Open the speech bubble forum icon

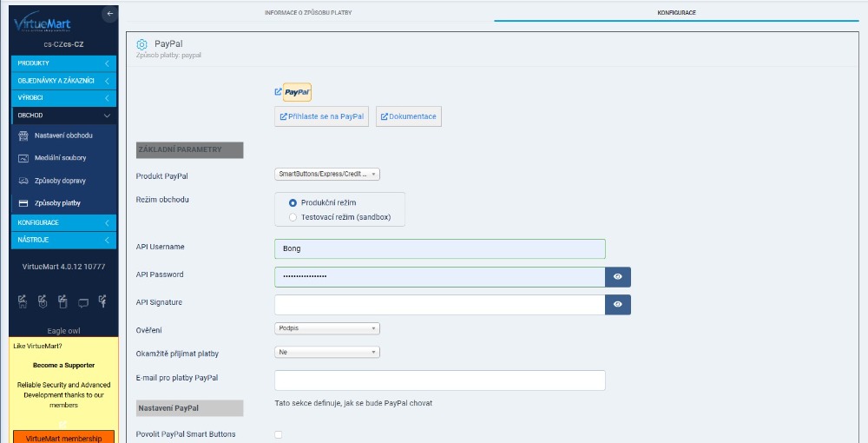pyautogui.click(x=83, y=302)
